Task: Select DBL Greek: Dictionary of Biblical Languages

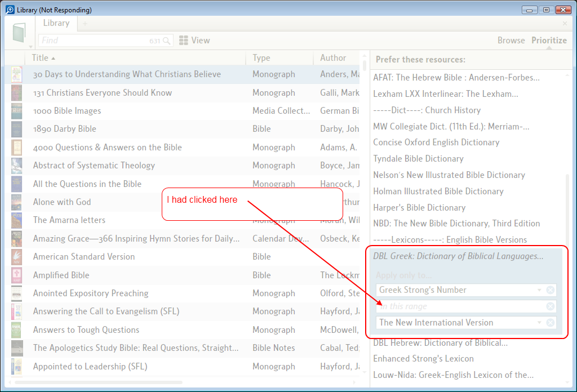Action: coord(458,256)
